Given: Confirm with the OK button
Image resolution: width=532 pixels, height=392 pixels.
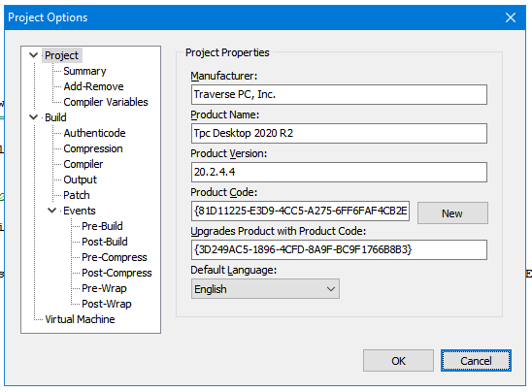Looking at the screenshot, I should pos(398,361).
